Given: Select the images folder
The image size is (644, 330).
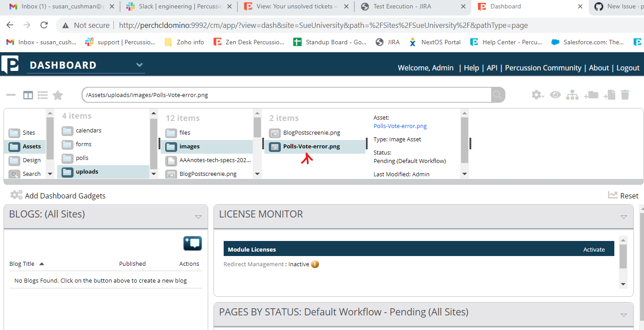Looking at the screenshot, I should click(x=207, y=147).
